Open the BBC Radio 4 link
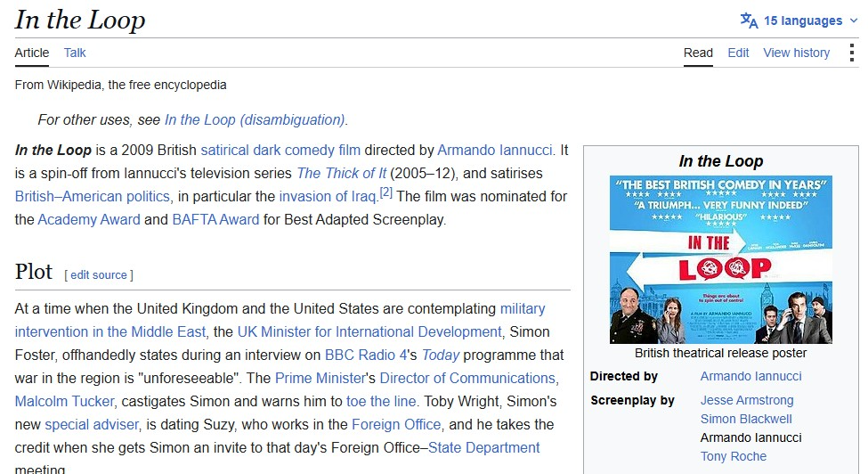This screenshot has height=474, width=868. (365, 355)
